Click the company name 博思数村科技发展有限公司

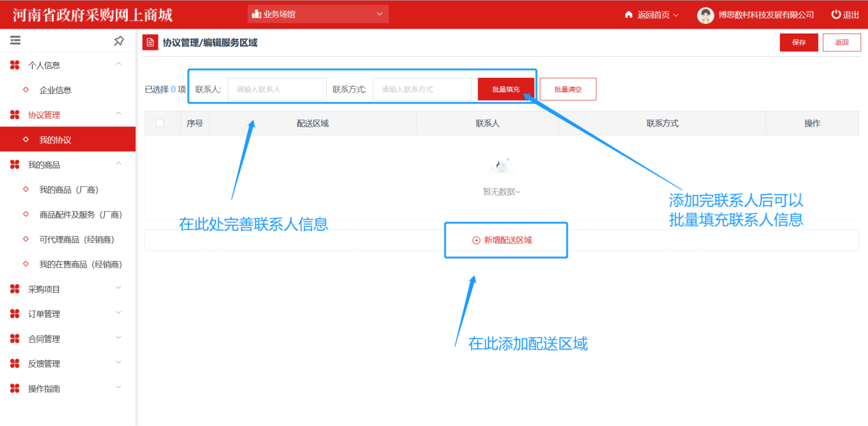click(x=766, y=15)
